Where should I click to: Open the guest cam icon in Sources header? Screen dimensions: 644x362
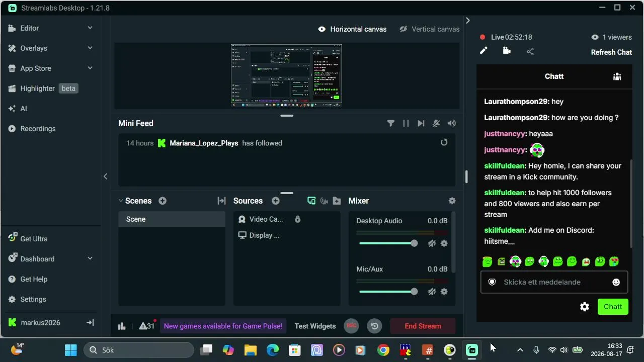324,201
